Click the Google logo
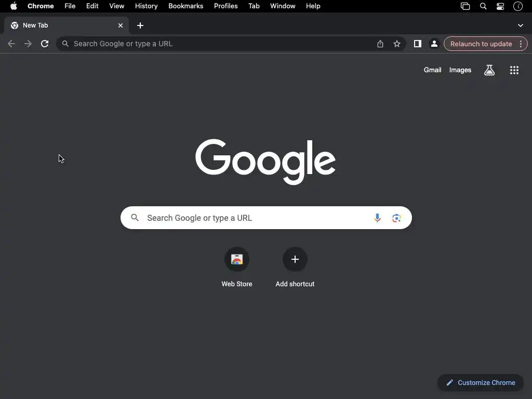The width and height of the screenshot is (532, 399). pyautogui.click(x=265, y=162)
